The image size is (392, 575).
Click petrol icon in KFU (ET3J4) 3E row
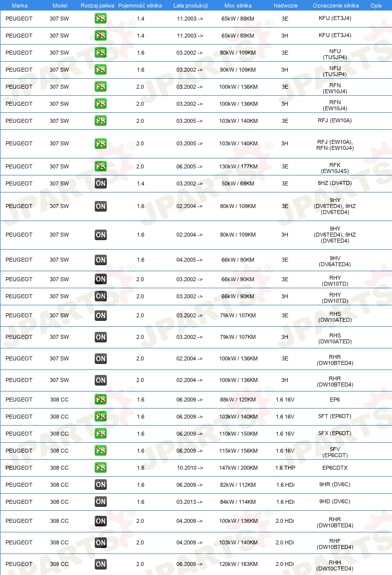(x=100, y=19)
